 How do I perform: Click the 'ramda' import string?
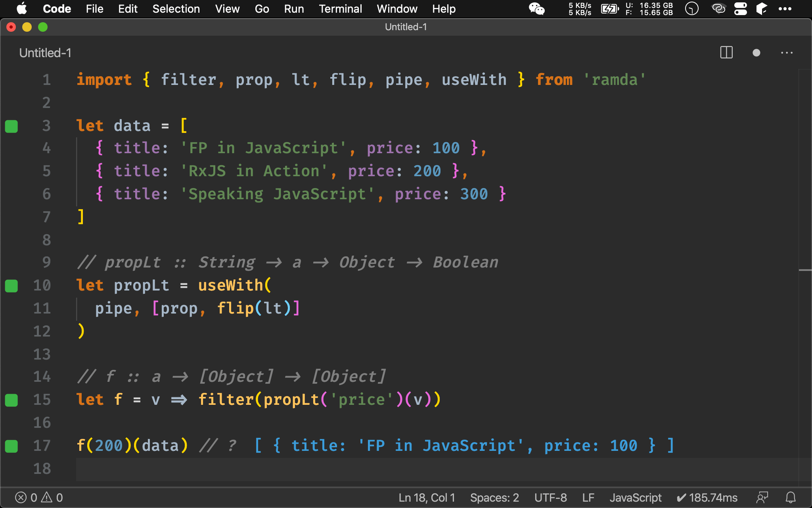point(615,80)
